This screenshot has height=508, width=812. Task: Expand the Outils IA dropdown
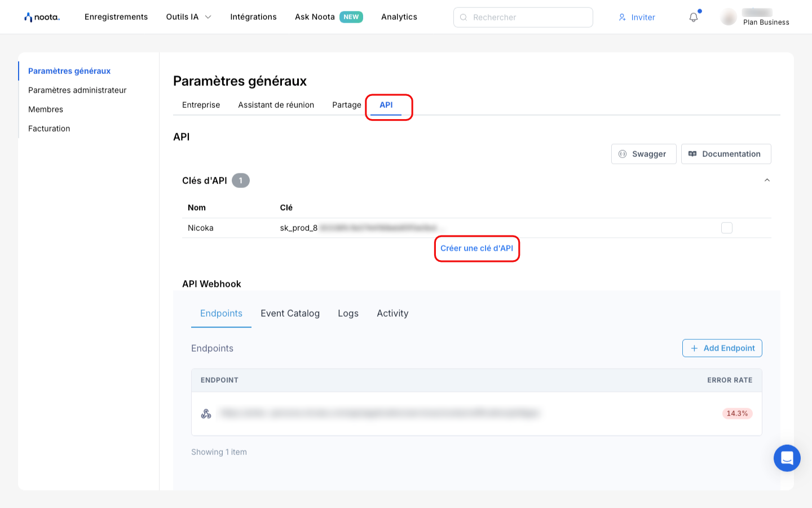[x=188, y=17]
